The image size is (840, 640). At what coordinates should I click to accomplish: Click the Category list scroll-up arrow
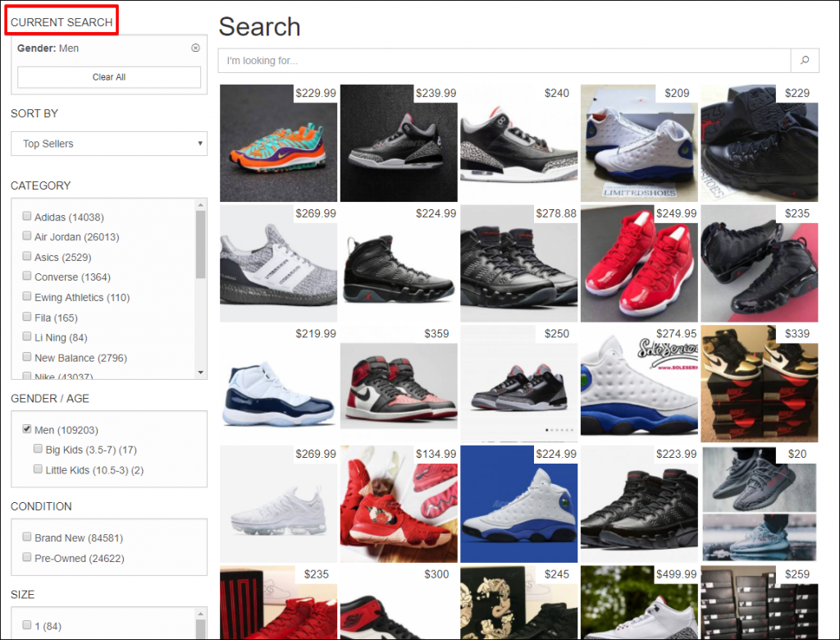pos(201,205)
